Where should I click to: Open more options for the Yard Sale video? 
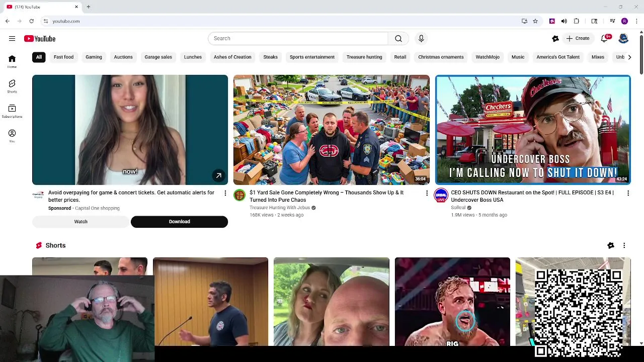click(x=427, y=193)
